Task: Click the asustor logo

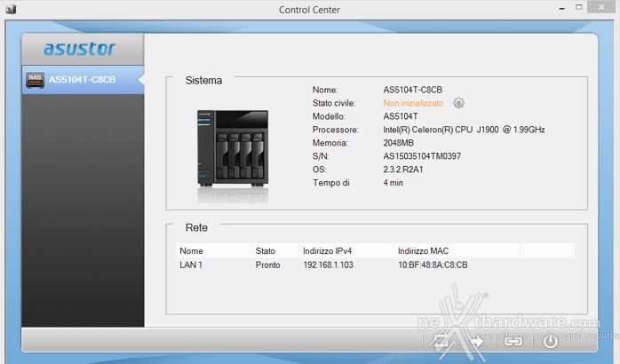Action: click(x=79, y=49)
